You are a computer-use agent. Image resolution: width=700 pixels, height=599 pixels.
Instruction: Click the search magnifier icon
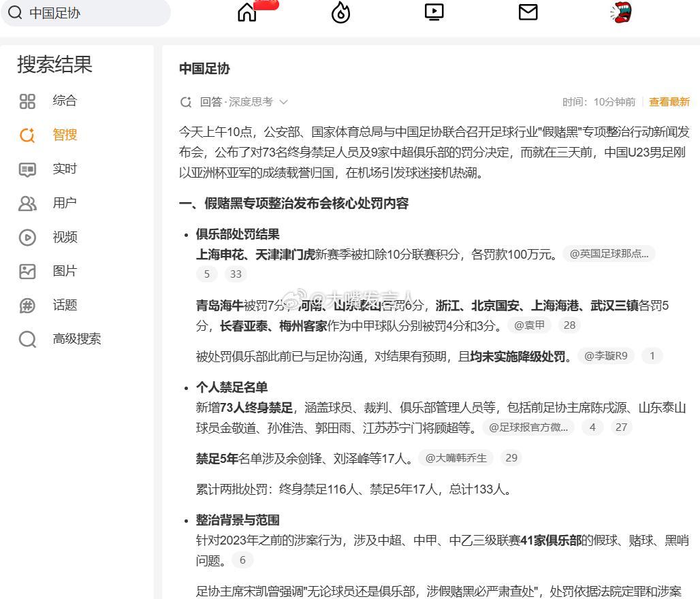coord(15,12)
